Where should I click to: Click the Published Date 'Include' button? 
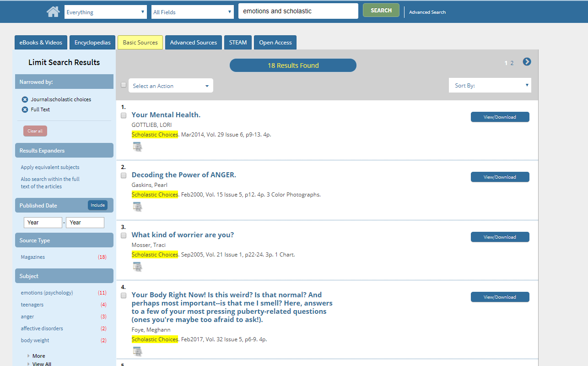pyautogui.click(x=97, y=205)
